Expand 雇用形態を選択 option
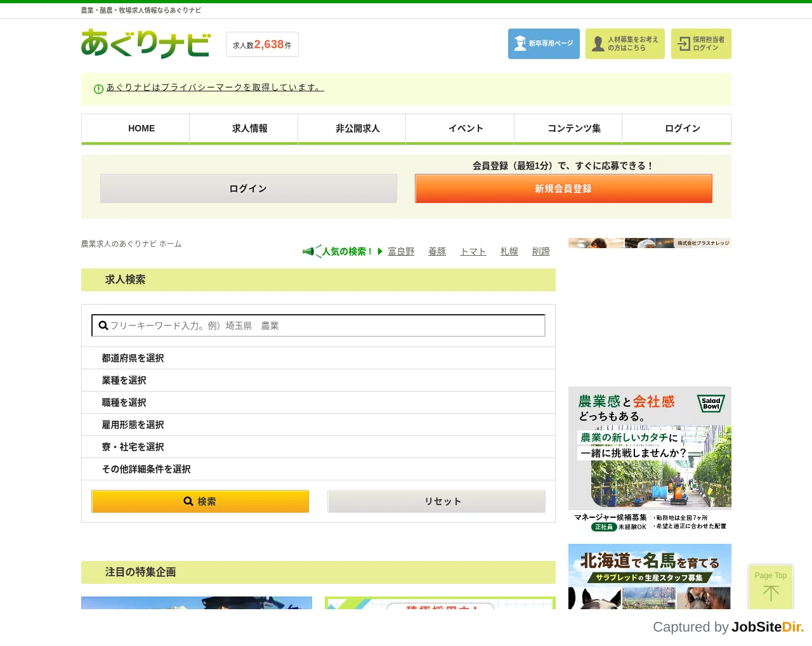The width and height of the screenshot is (812, 646). point(318,425)
